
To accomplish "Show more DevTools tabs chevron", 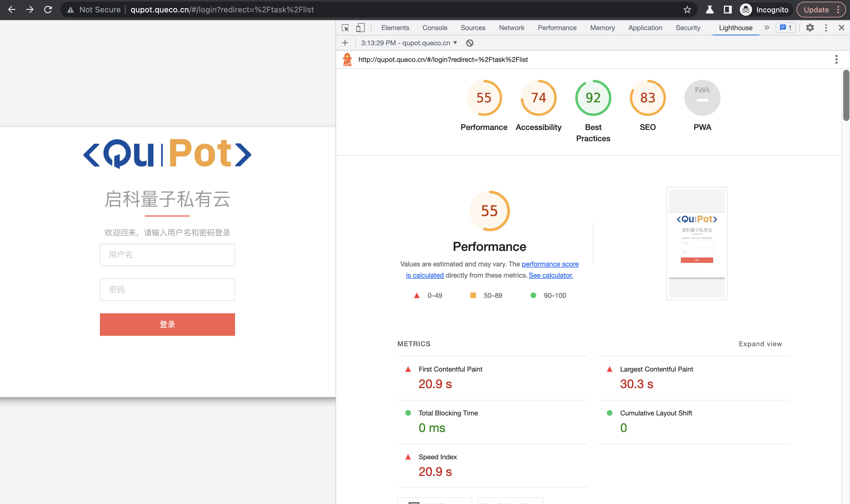I will click(x=767, y=28).
